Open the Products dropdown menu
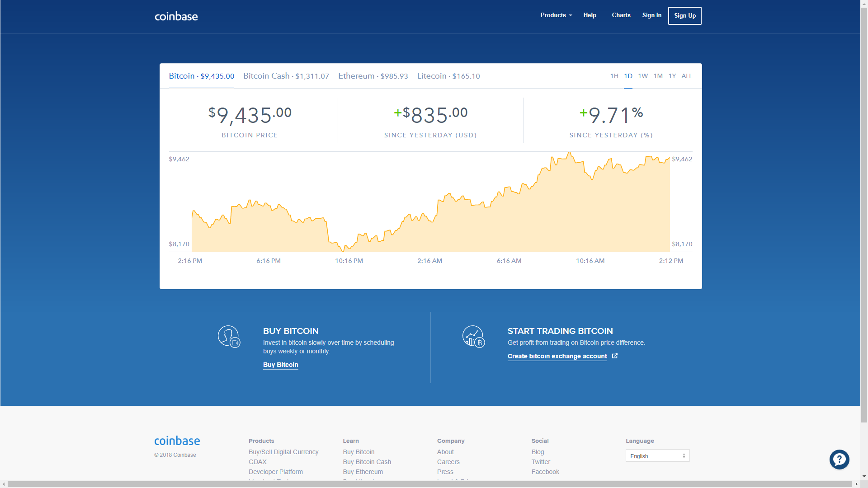868x488 pixels. [556, 15]
